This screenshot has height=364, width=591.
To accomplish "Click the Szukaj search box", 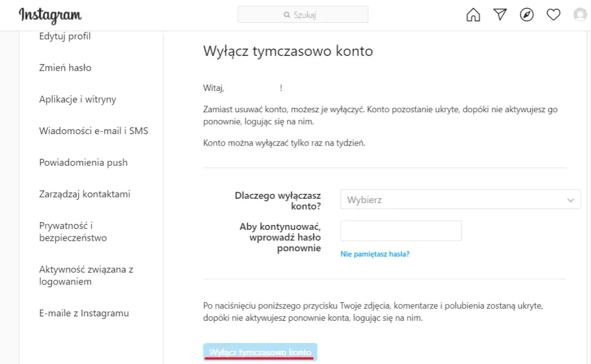I will [x=303, y=14].
